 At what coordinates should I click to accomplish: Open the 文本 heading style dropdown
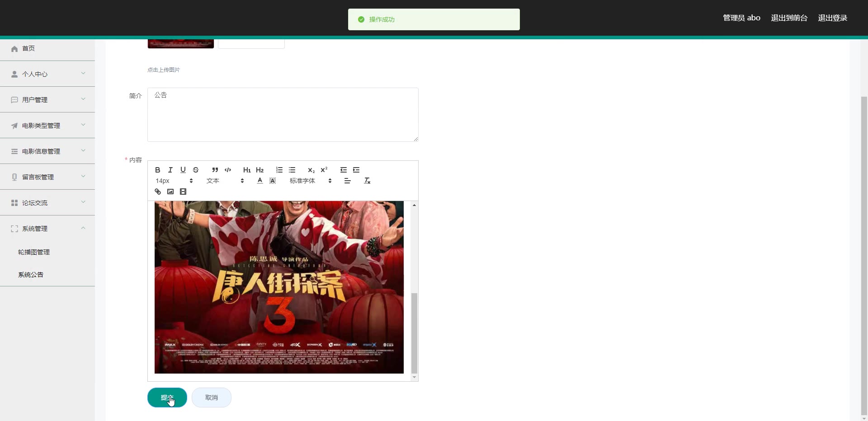coord(225,181)
